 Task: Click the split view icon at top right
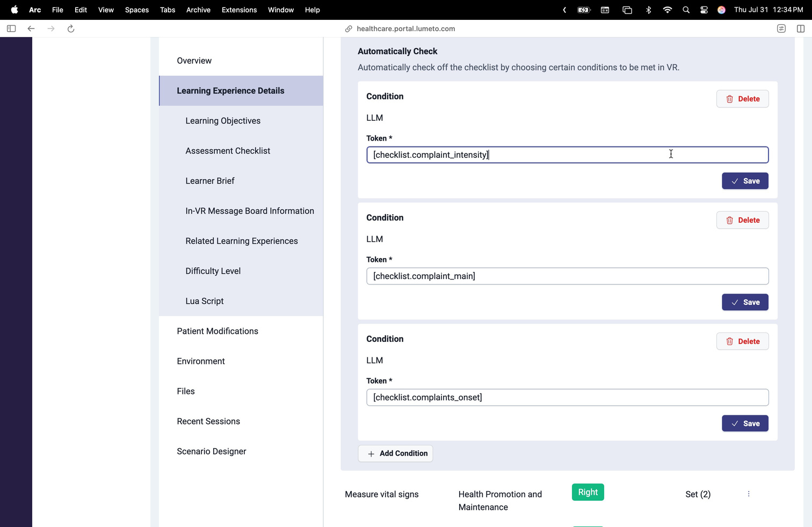(x=801, y=28)
